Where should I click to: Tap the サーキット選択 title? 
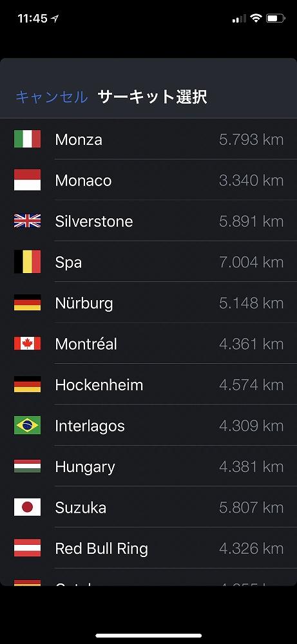click(x=152, y=97)
